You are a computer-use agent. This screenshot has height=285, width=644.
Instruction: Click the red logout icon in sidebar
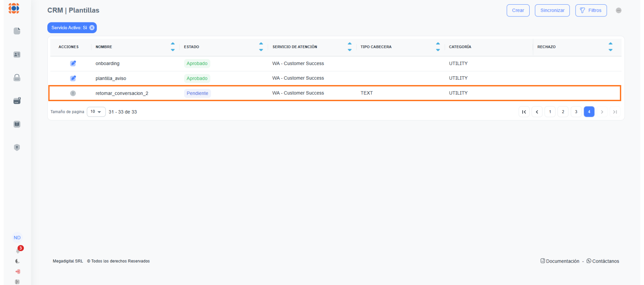(17, 272)
